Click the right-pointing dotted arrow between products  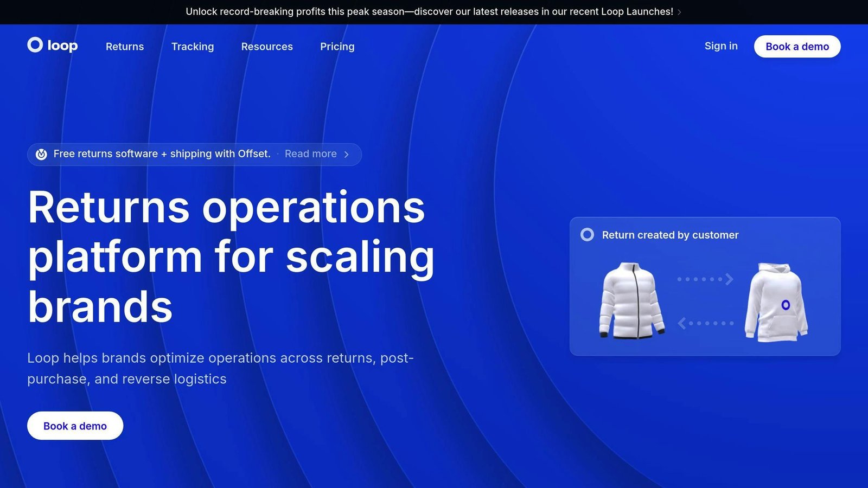pyautogui.click(x=705, y=279)
